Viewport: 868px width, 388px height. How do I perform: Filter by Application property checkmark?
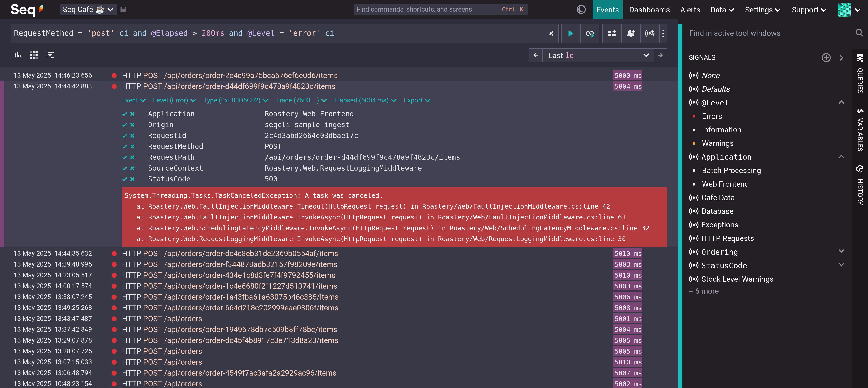[125, 114]
